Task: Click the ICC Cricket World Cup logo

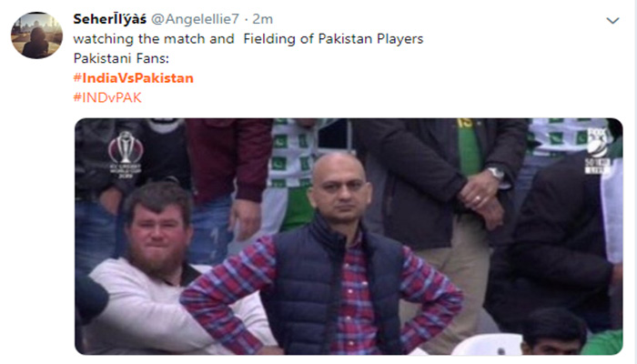Action: point(126,152)
